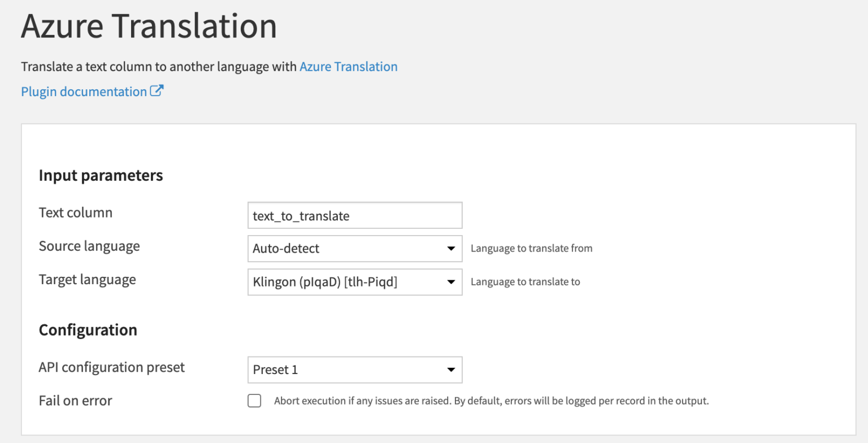Screen dimensions: 868x443
Task: Click the Azure Translation page title
Action: click(149, 25)
